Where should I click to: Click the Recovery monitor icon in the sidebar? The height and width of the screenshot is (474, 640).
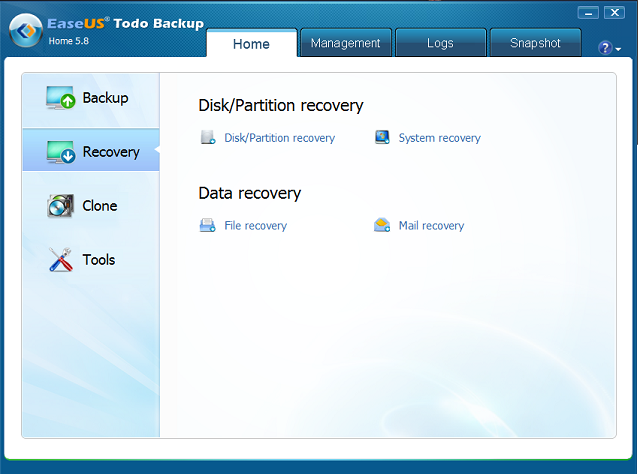(x=60, y=152)
